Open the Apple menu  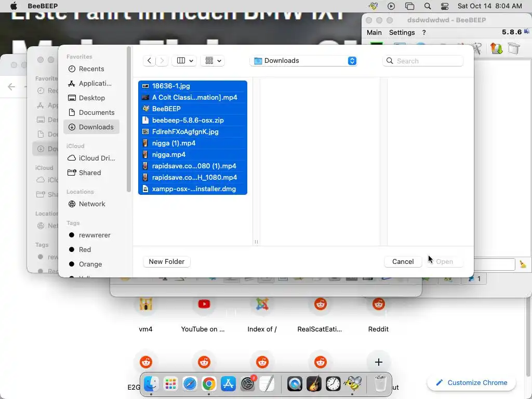tap(14, 6)
